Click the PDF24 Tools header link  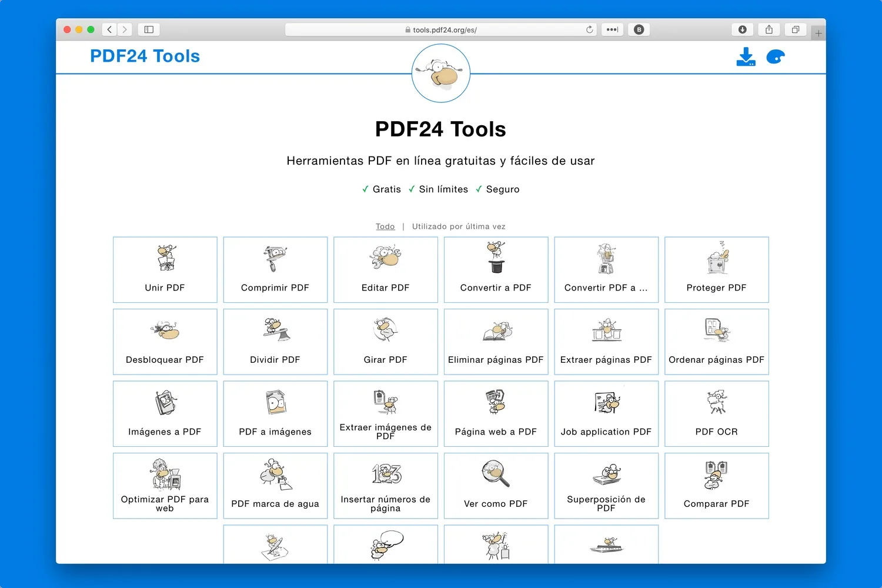pyautogui.click(x=144, y=56)
